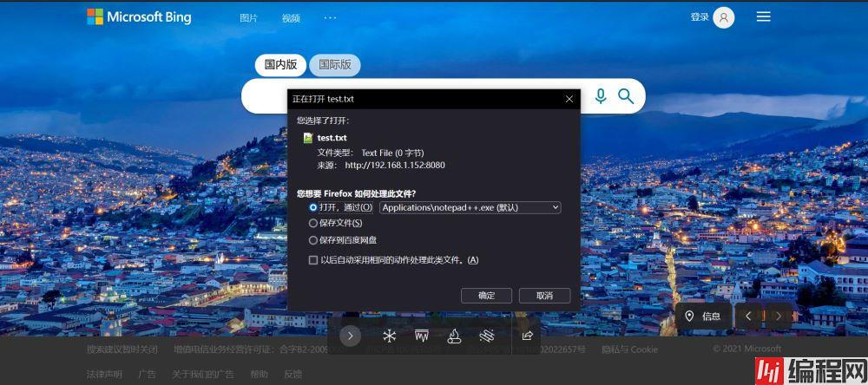The image size is (868, 385).
Task: Click the © 2021 Microsoft text
Action: click(746, 349)
